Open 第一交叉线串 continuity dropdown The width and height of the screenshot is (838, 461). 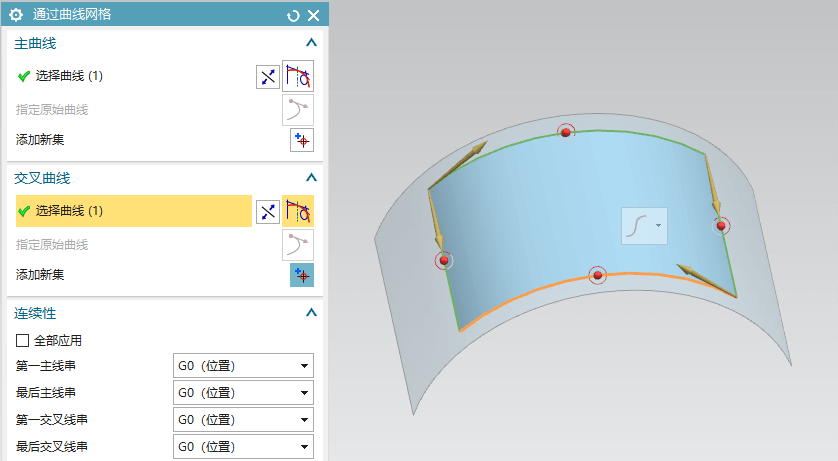(243, 420)
